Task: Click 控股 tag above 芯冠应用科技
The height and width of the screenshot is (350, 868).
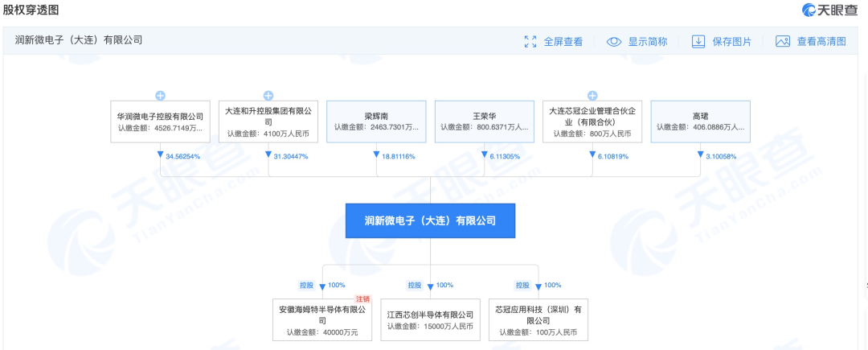Action: (x=522, y=285)
